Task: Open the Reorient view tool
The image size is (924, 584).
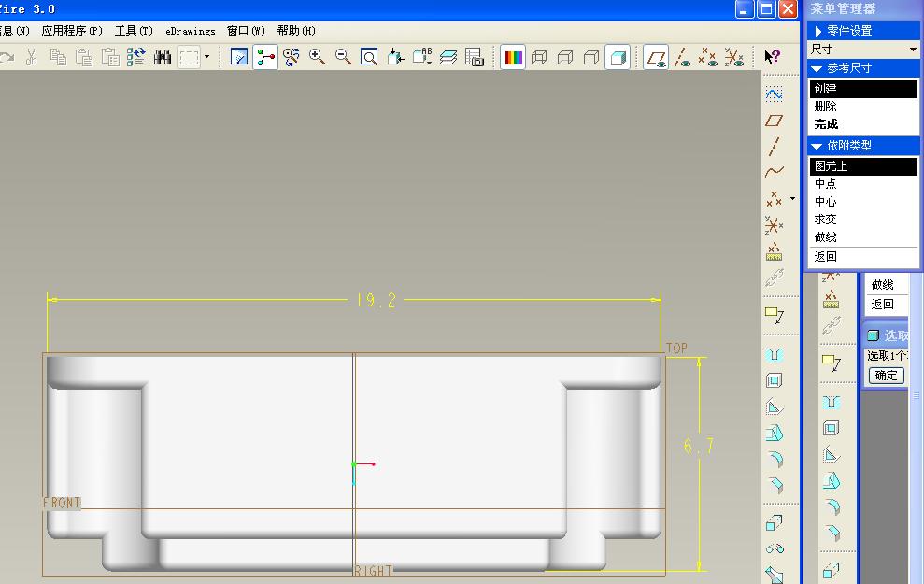Action: pos(395,57)
